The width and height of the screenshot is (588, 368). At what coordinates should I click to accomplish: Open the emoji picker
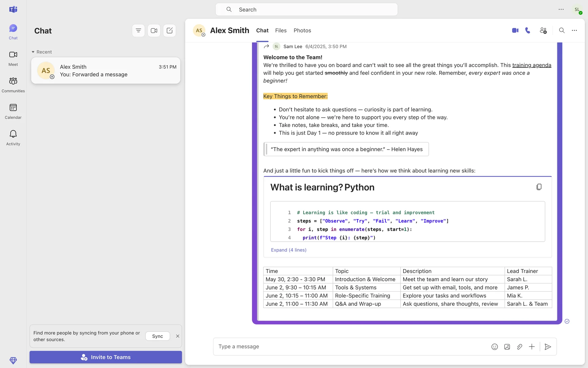pos(495,347)
